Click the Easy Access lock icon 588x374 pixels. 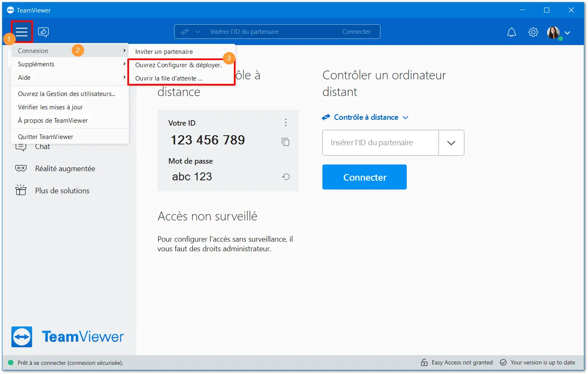coord(424,362)
